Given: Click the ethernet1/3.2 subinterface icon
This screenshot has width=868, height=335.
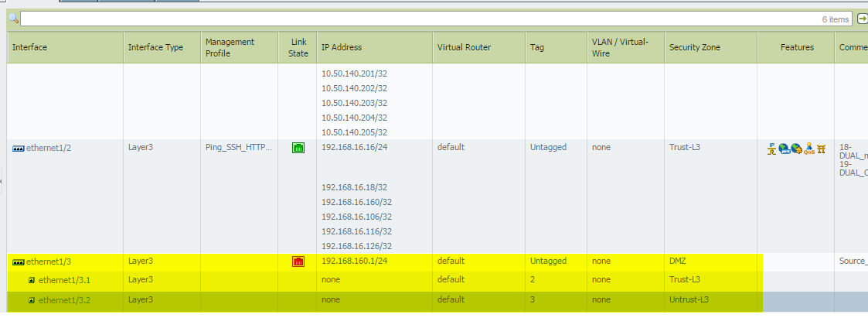Looking at the screenshot, I should [32, 300].
